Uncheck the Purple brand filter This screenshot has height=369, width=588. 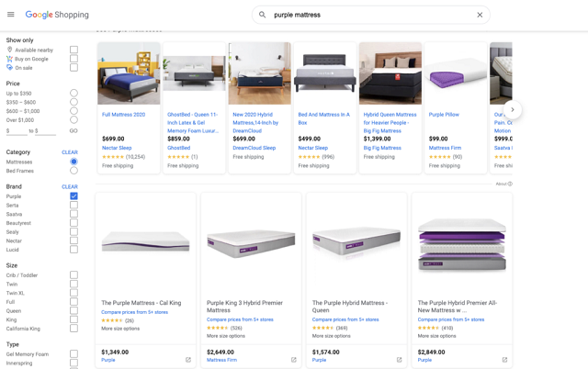click(x=73, y=196)
